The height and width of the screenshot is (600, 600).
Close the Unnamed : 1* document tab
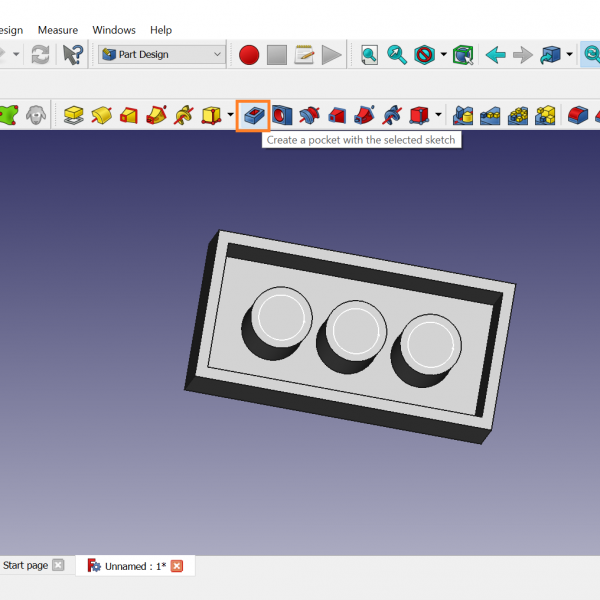tap(177, 566)
